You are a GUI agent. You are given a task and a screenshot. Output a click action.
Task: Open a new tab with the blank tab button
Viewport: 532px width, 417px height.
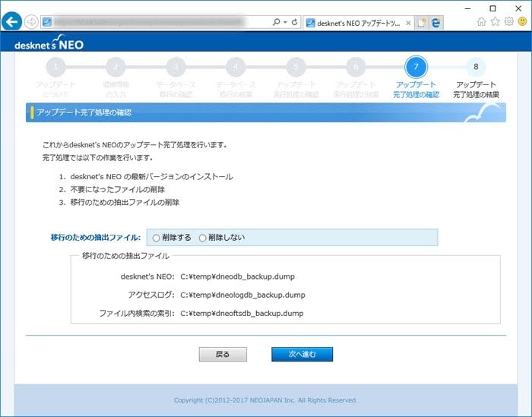tap(421, 23)
